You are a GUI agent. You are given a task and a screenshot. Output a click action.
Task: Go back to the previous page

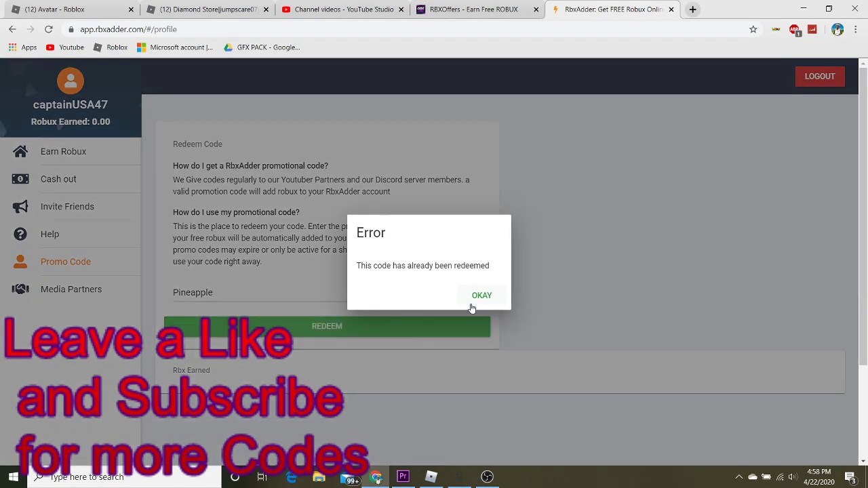12,29
